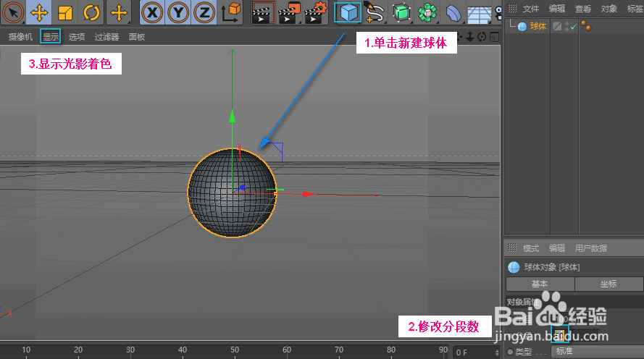This screenshot has height=359, width=644.
Task: Open the 显示 viewport menu
Action: [x=51, y=36]
